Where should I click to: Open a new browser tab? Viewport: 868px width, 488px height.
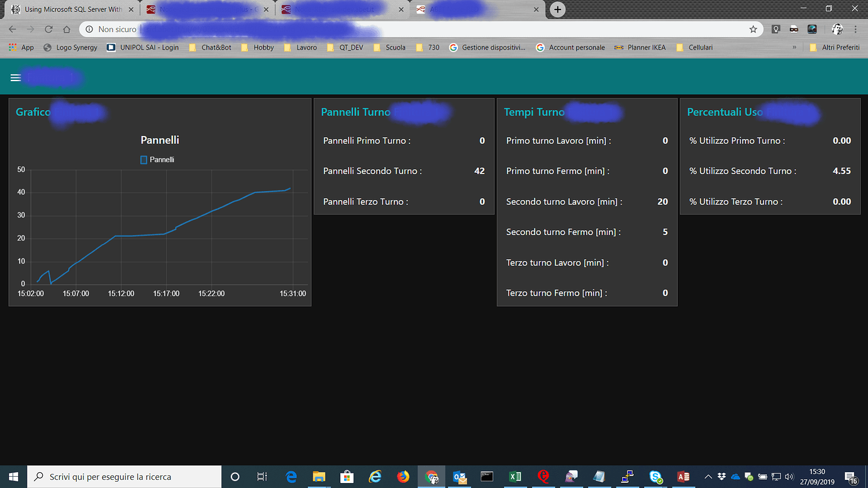coord(557,9)
